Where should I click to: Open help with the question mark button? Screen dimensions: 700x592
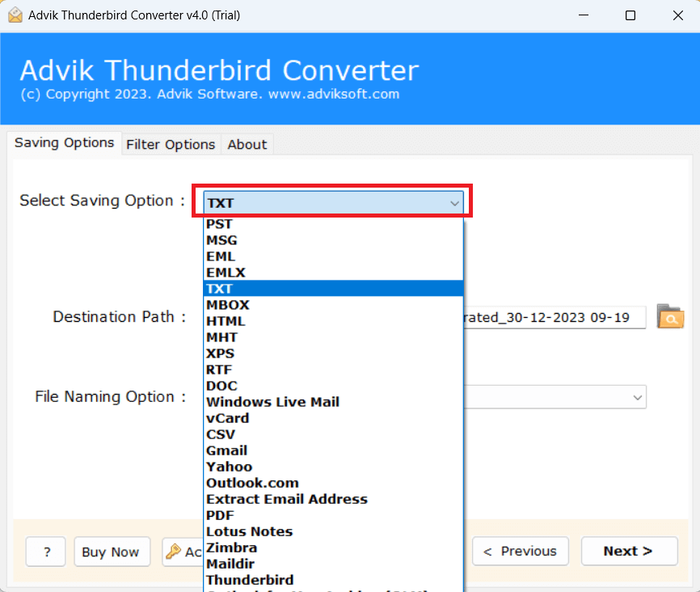pyautogui.click(x=45, y=552)
